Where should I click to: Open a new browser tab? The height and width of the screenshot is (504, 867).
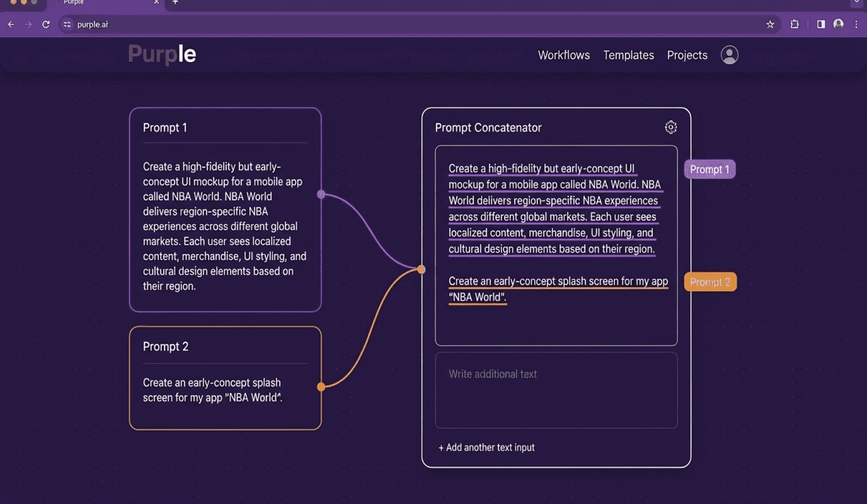coord(175,3)
